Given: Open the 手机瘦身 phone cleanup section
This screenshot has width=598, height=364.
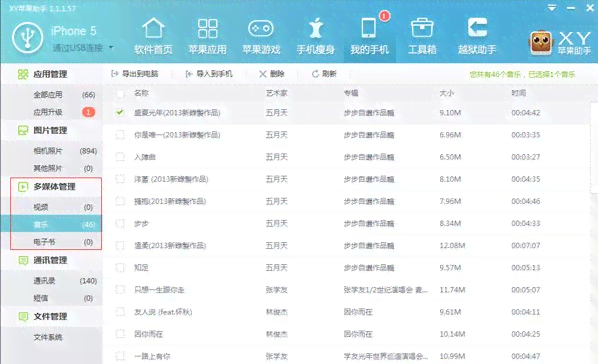Looking at the screenshot, I should tap(316, 37).
